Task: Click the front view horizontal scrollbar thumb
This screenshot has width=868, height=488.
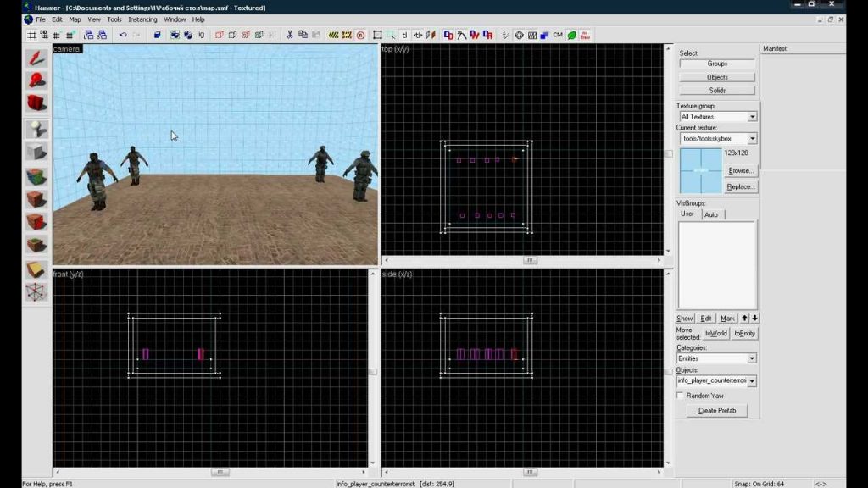Action: [x=220, y=472]
